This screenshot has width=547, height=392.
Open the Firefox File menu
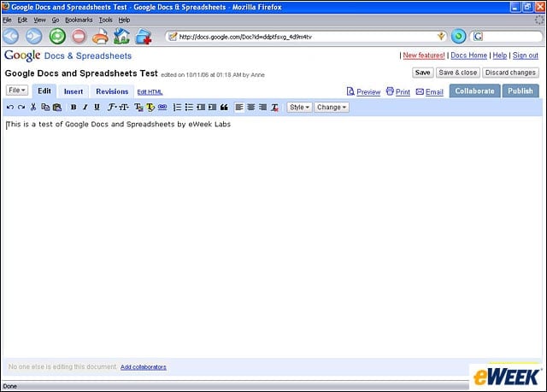7,20
